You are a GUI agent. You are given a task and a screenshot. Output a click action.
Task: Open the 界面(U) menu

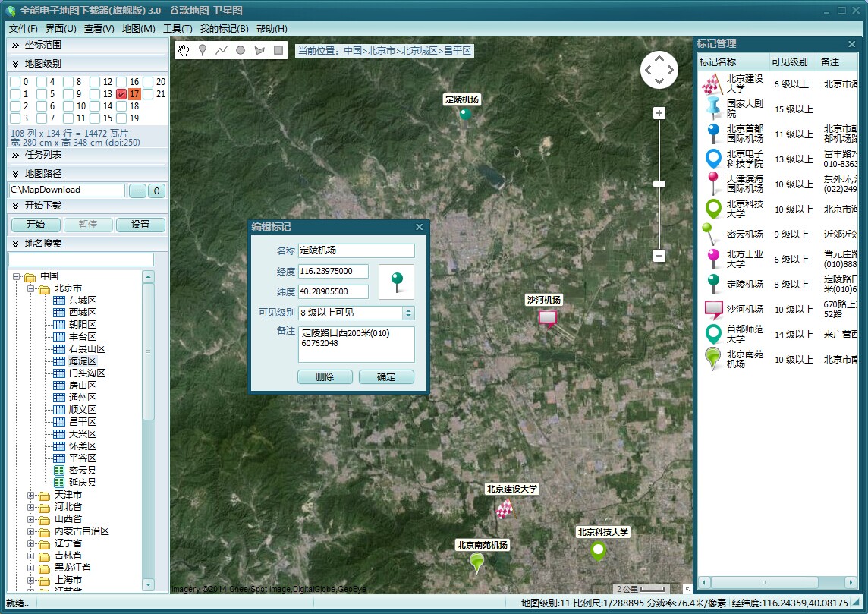61,29
